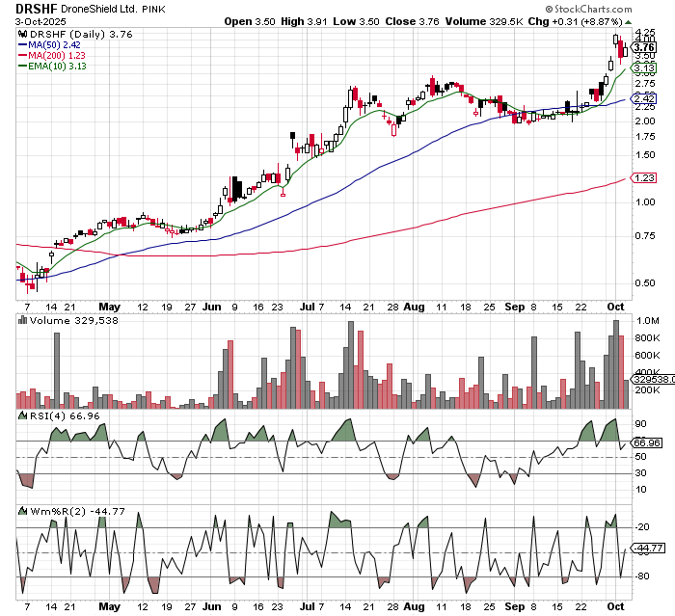The image size is (675, 616).
Task: Click the candlestick icon beside DRSHF (Daily)
Action: coord(23,34)
